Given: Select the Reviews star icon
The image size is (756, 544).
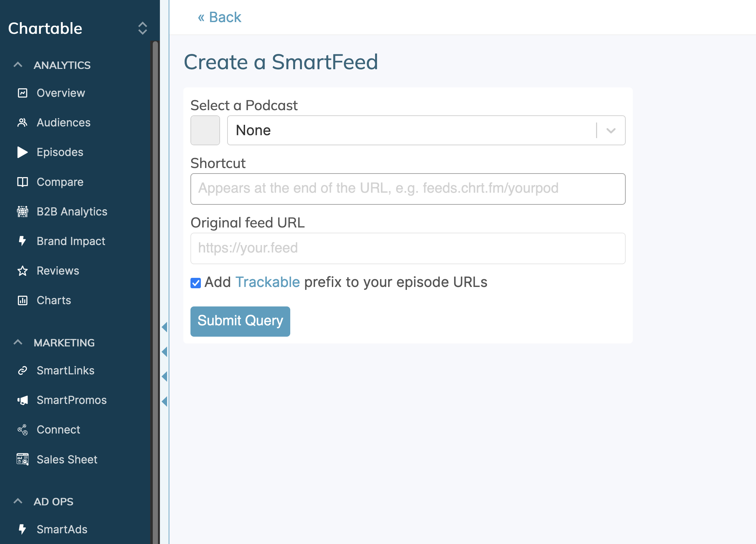Looking at the screenshot, I should pyautogui.click(x=22, y=271).
